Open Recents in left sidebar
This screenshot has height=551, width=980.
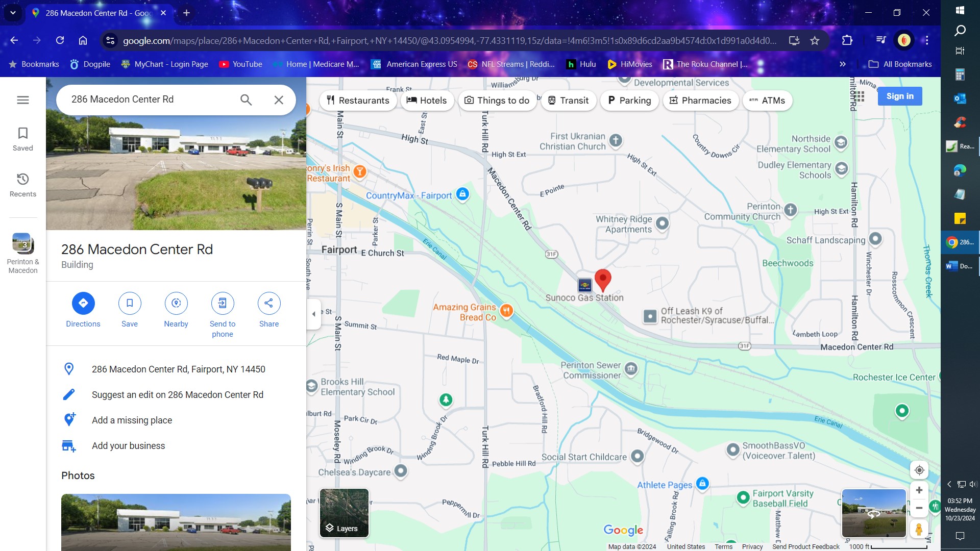[23, 185]
